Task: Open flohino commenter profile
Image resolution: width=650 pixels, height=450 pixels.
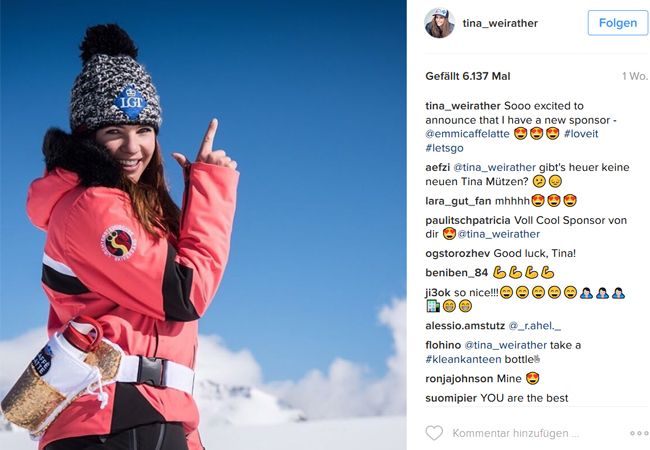Action: point(443,345)
